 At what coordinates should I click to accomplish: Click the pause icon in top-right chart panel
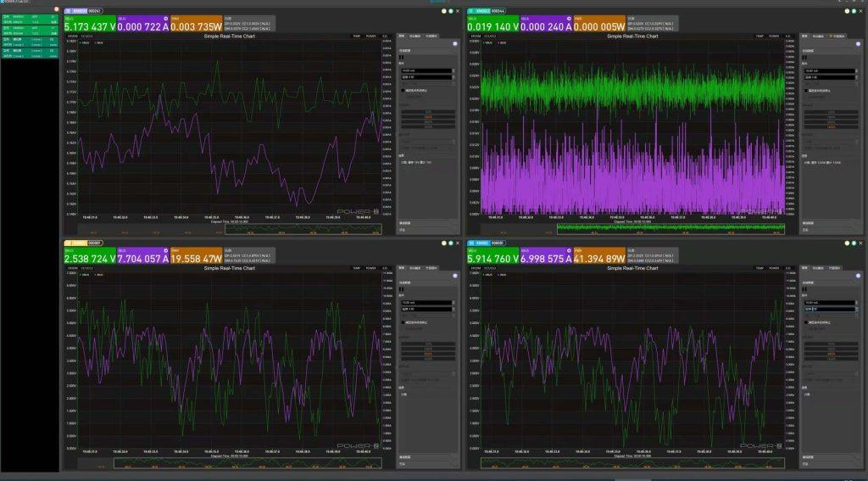click(804, 58)
